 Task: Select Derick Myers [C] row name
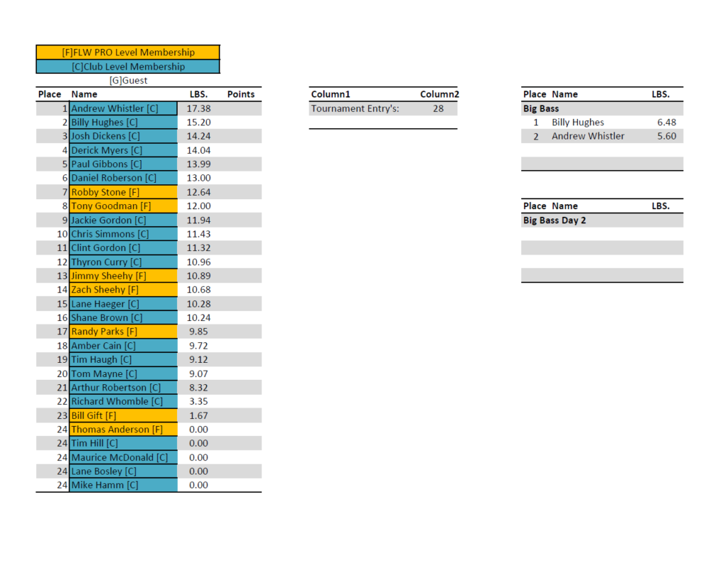click(x=123, y=150)
